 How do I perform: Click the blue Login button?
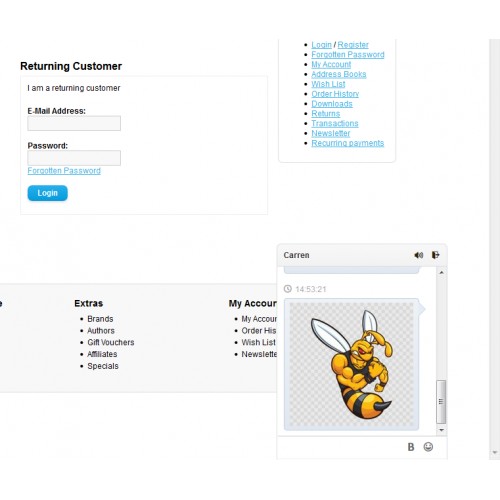[x=47, y=193]
